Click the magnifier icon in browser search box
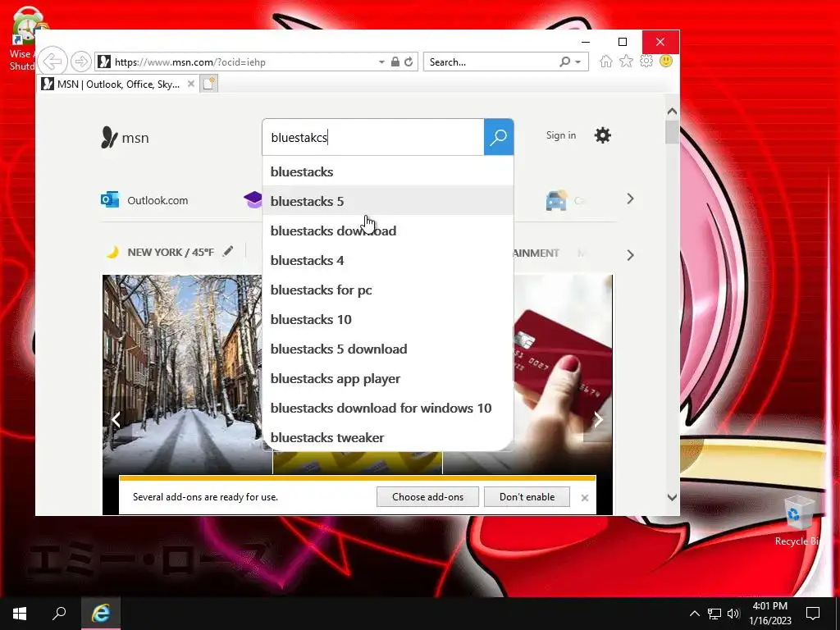Image resolution: width=840 pixels, height=630 pixels. (564, 62)
